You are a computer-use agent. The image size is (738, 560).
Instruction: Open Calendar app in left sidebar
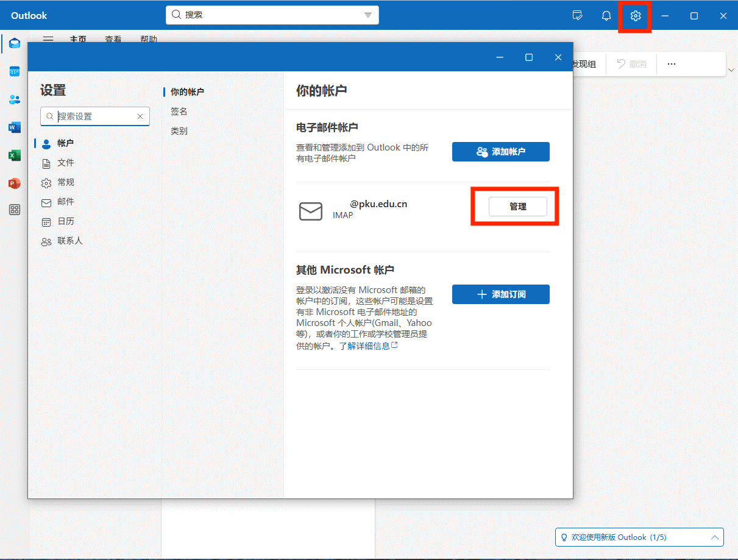(x=15, y=71)
